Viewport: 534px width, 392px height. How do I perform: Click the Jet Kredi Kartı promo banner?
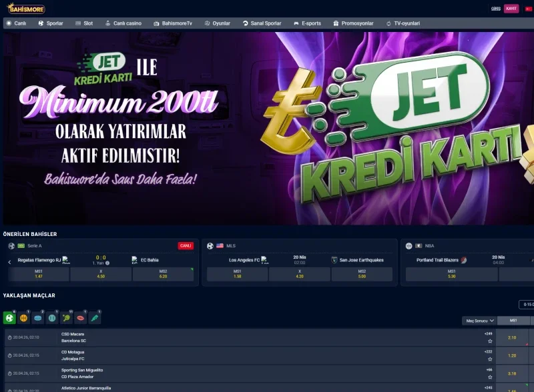[x=268, y=128]
